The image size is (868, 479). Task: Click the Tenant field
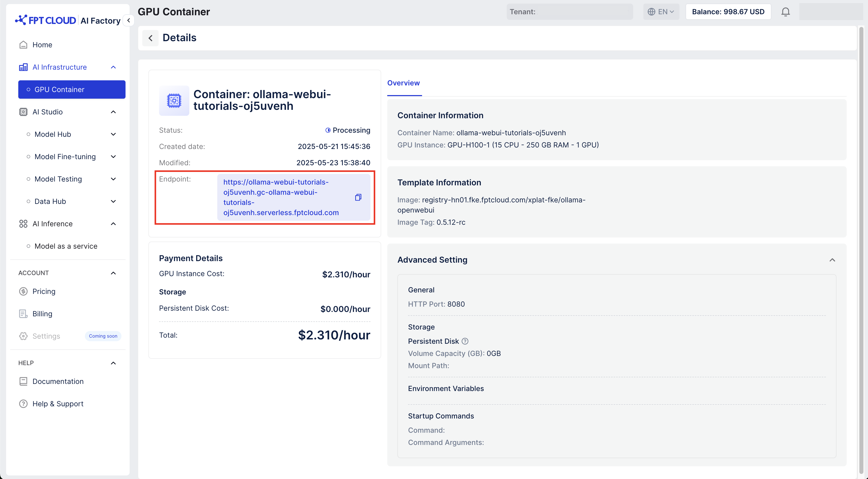click(x=570, y=12)
